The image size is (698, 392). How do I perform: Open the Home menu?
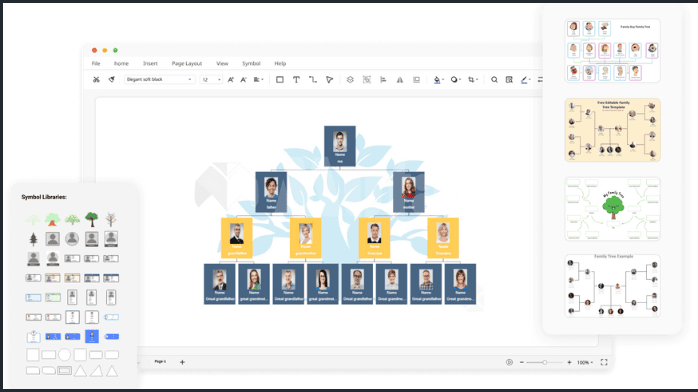[121, 64]
